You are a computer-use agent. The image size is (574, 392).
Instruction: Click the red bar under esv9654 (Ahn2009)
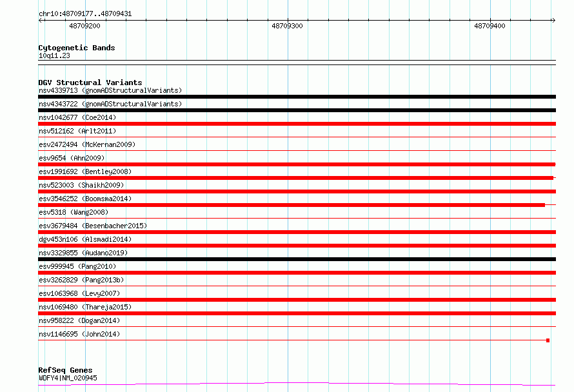pyautogui.click(x=297, y=164)
